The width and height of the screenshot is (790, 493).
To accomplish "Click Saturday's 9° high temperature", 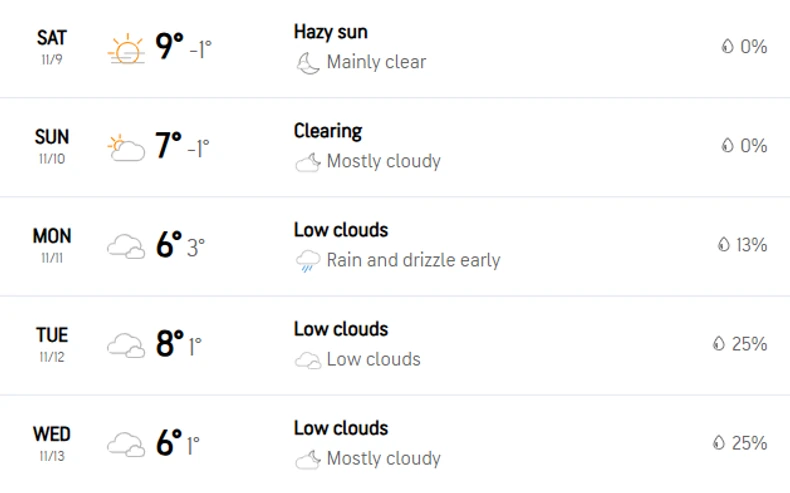I will point(170,47).
